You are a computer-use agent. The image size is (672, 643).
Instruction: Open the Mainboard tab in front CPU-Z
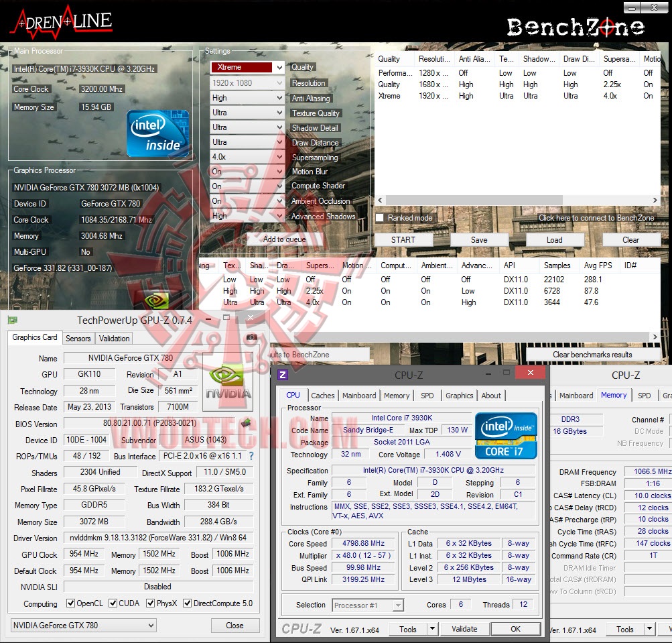(x=359, y=396)
